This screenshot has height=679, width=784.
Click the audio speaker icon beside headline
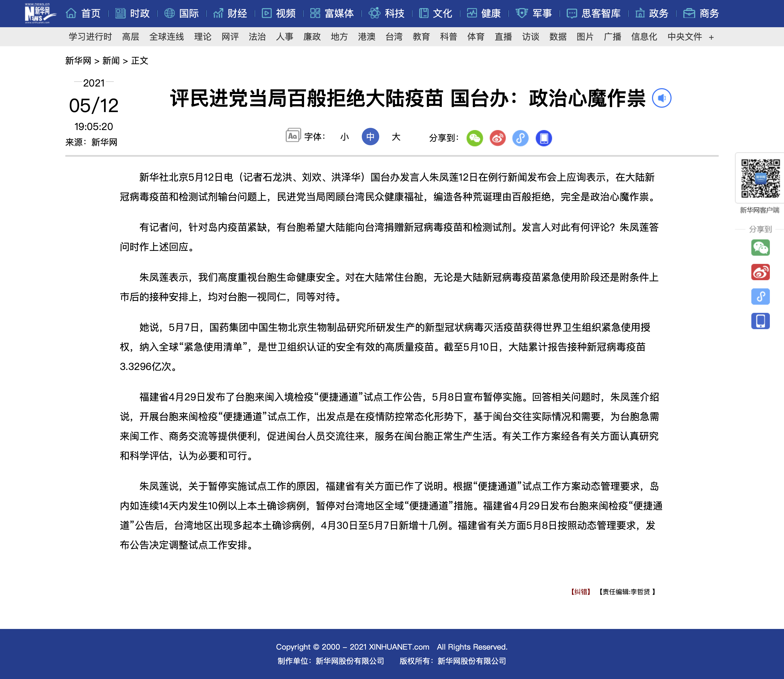click(x=661, y=98)
